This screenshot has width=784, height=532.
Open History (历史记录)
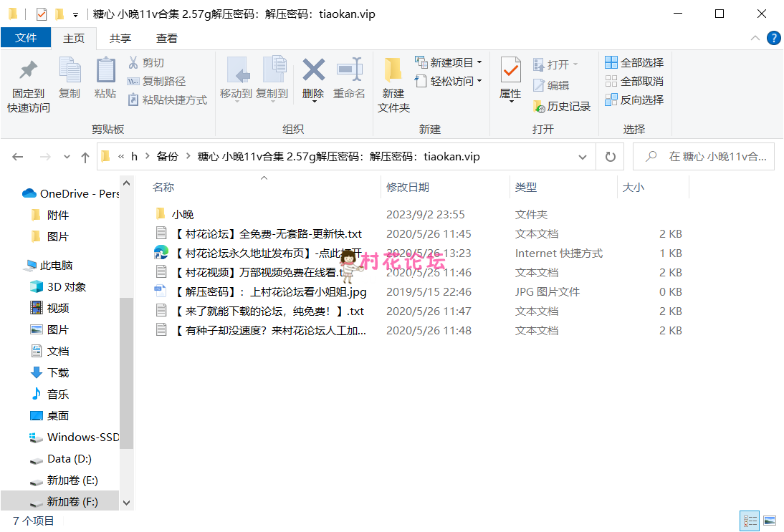562,107
